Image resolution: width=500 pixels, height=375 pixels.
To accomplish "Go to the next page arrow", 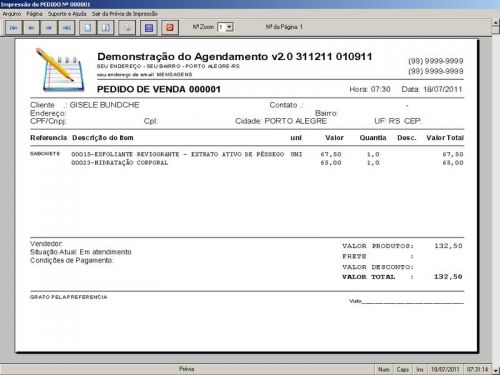I will coord(49,28).
